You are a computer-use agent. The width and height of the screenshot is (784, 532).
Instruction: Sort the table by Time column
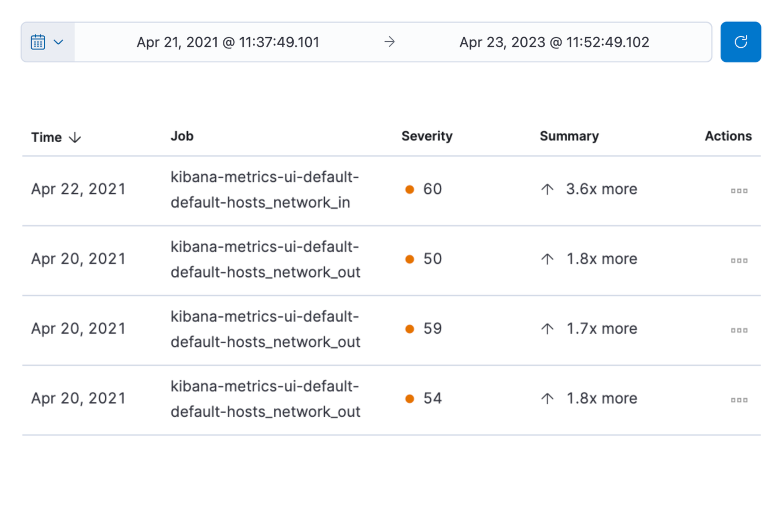coord(46,137)
